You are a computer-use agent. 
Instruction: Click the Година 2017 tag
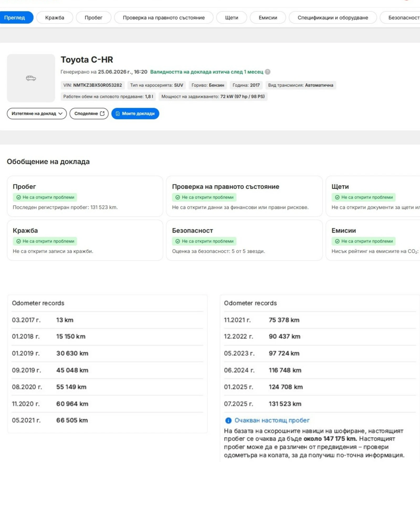(x=246, y=85)
